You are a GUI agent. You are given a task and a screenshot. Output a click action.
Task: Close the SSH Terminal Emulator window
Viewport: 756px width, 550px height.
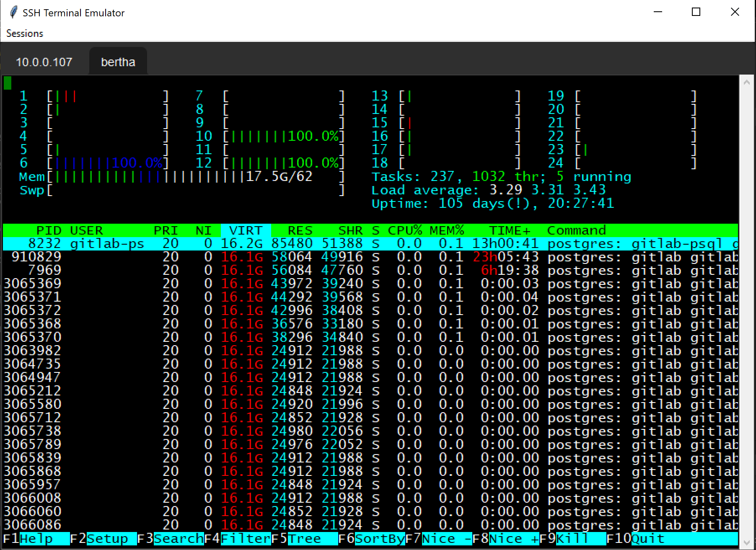(x=735, y=12)
